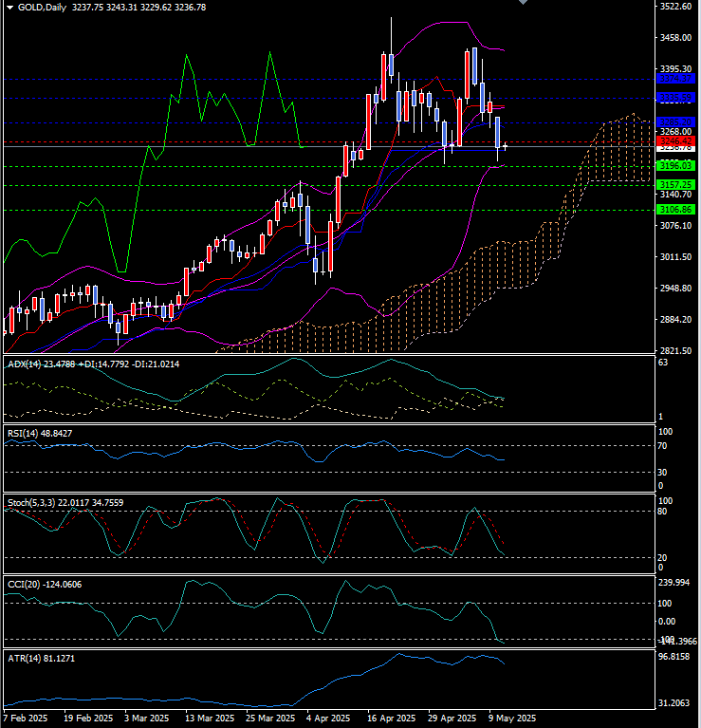Click the 3395.30 price scale value
701x728 pixels.
click(x=675, y=69)
